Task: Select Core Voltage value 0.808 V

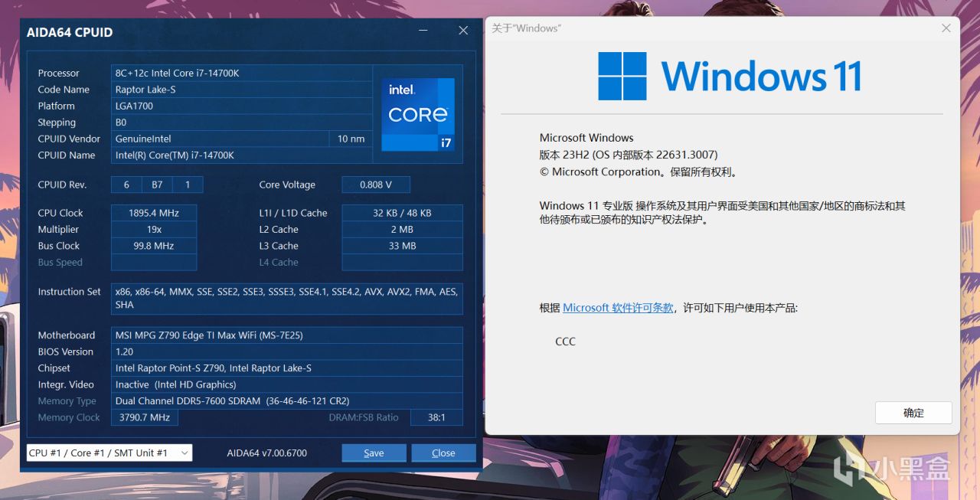Action: click(376, 185)
